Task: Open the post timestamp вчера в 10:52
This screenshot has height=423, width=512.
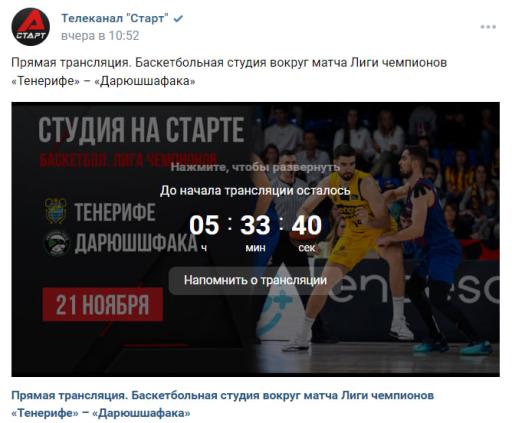Action: [x=100, y=35]
